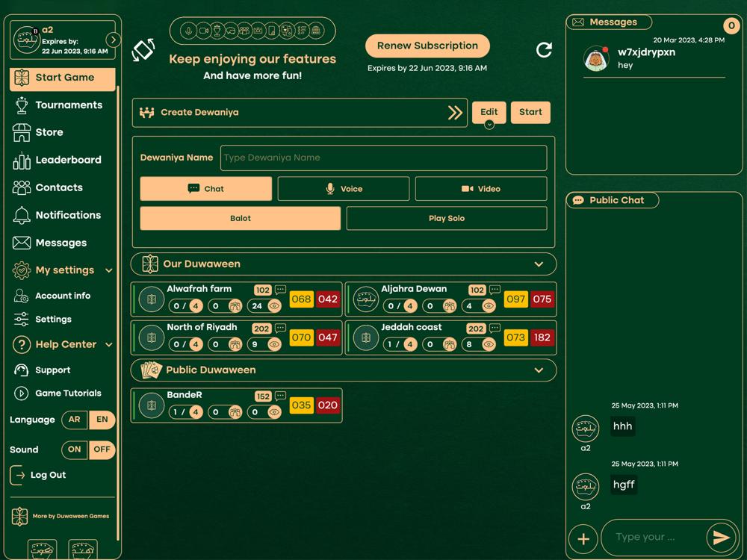Click the Log Out door icon
747x560 pixels.
(x=17, y=475)
